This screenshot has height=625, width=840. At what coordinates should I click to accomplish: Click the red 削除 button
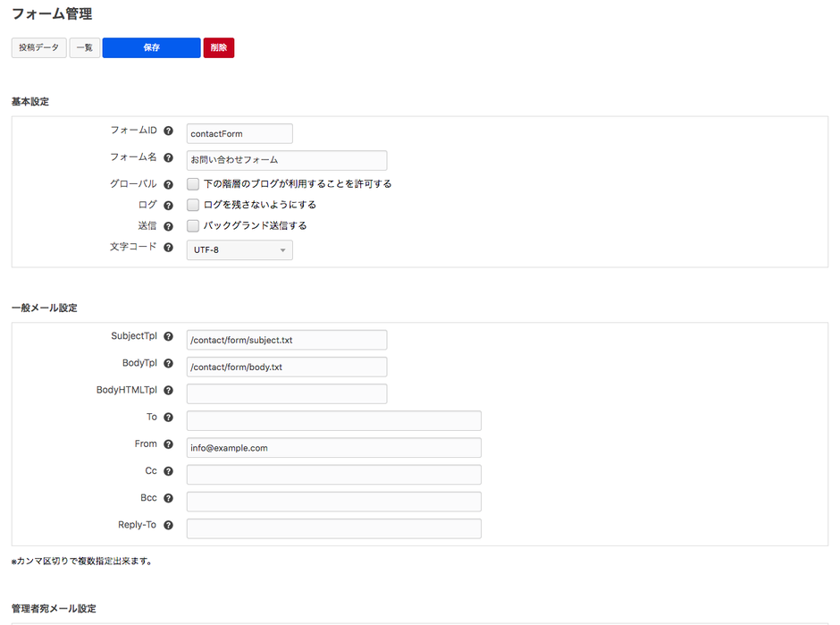[219, 47]
